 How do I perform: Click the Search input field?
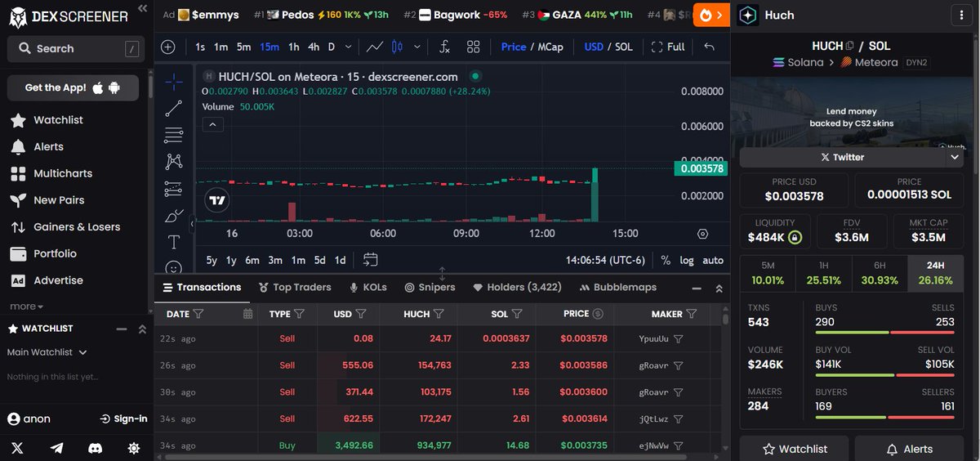coord(76,49)
